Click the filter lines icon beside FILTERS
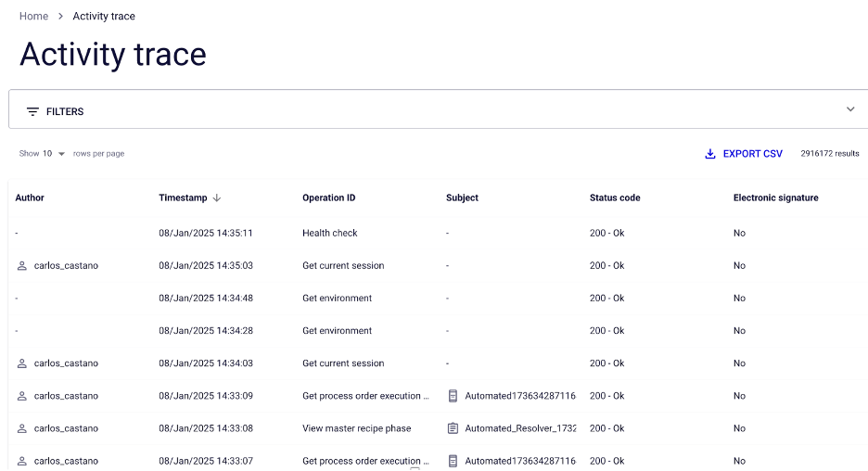Screen dimensions: 868x471 click(32, 111)
